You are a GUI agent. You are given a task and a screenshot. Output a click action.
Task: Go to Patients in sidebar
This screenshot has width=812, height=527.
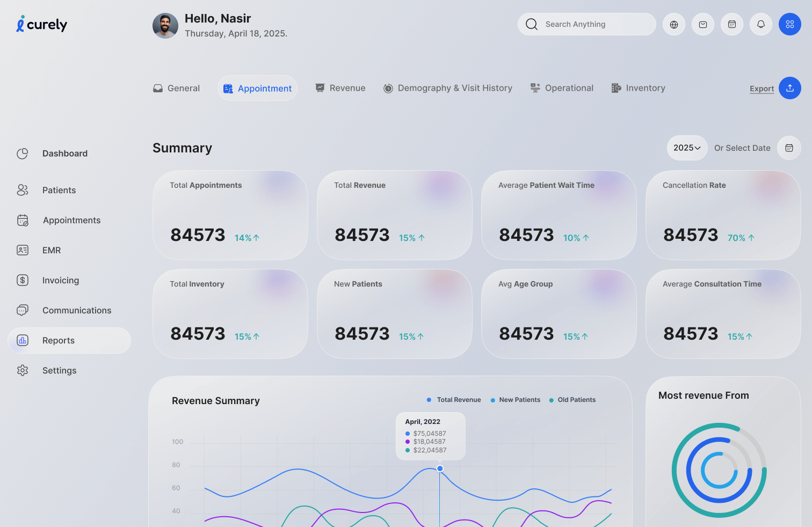pos(59,190)
